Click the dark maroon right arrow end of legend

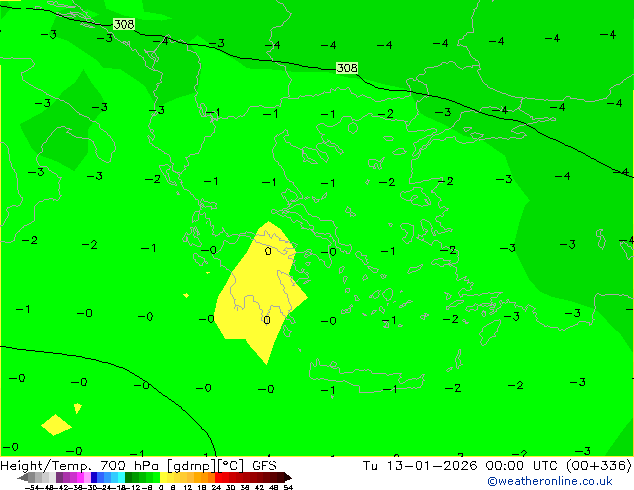[x=288, y=478]
